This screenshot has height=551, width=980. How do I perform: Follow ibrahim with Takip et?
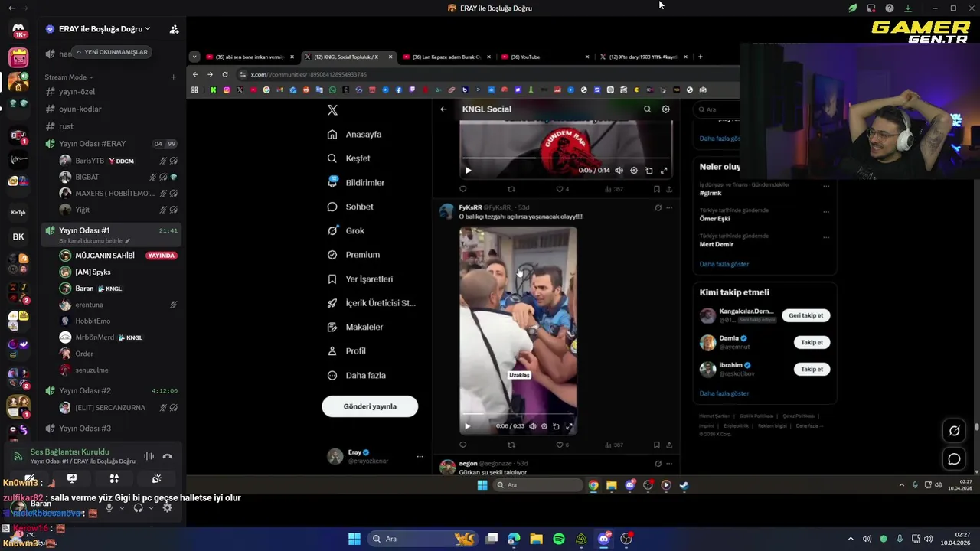tap(812, 369)
